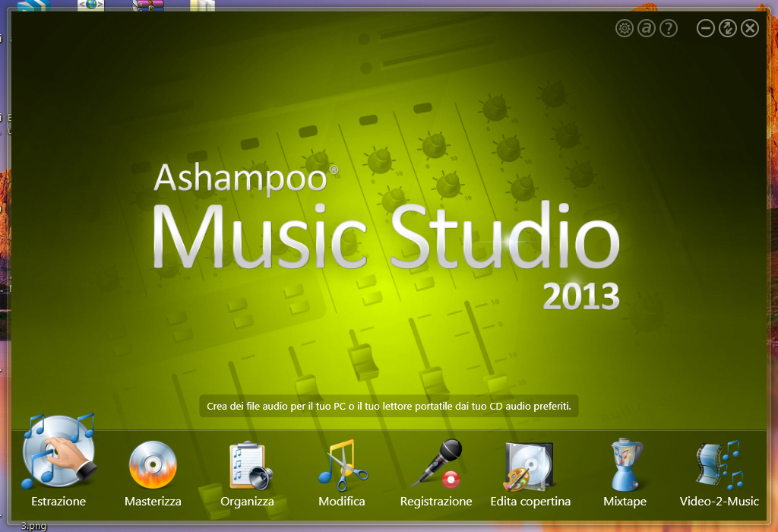The width and height of the screenshot is (778, 532).
Task: Click the Registrazione label
Action: click(x=436, y=502)
